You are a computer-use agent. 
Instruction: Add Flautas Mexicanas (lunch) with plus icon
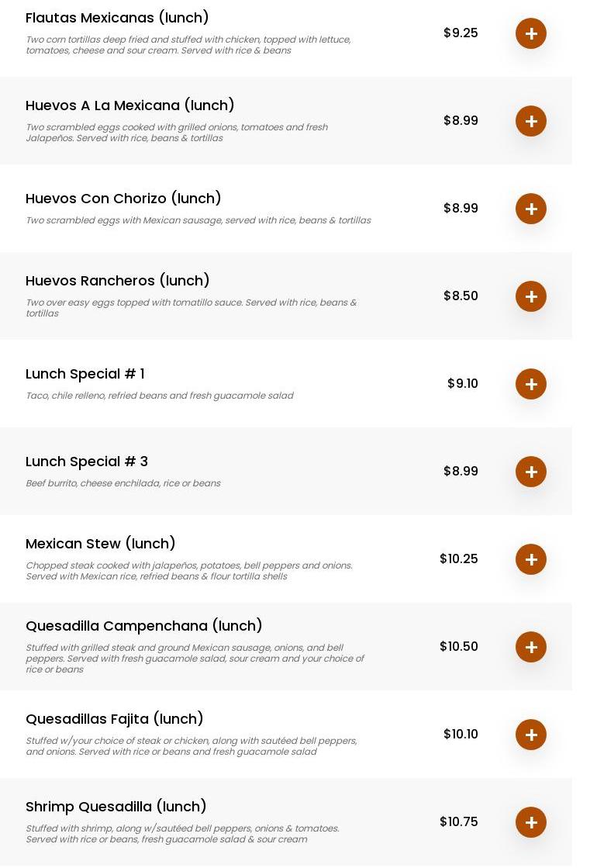(x=531, y=33)
